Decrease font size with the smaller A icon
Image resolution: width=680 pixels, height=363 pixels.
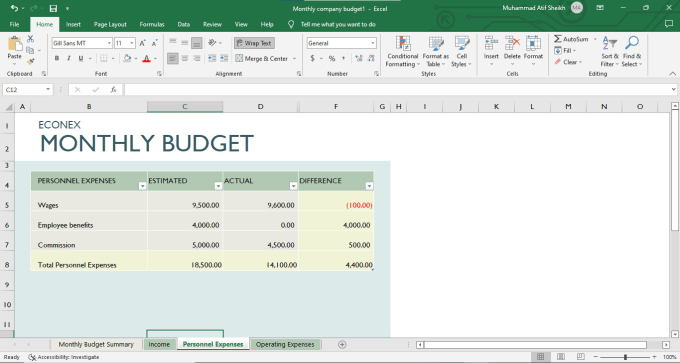click(x=154, y=43)
